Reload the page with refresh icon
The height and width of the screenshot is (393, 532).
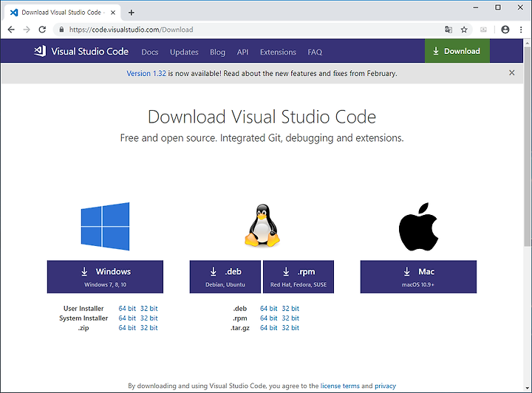coord(42,30)
